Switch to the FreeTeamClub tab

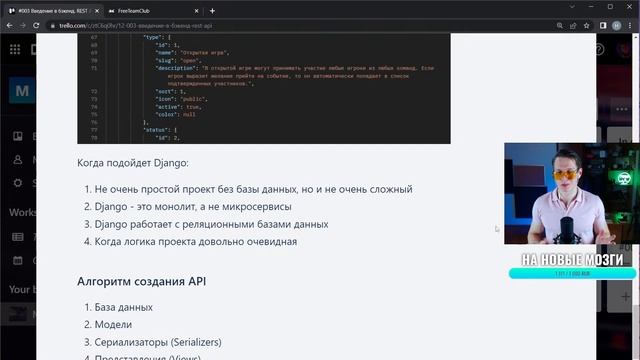tap(153, 11)
